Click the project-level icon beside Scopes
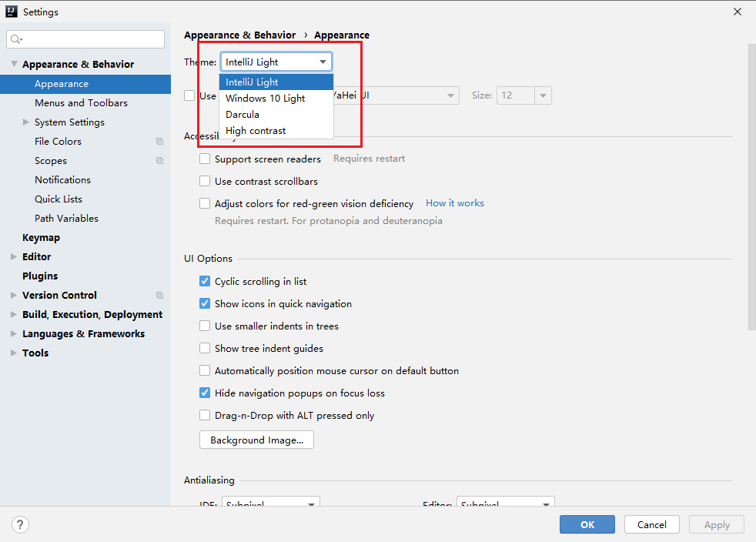 pyautogui.click(x=159, y=161)
